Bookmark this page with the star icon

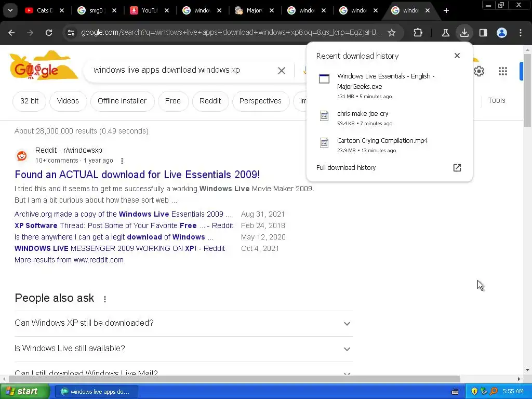point(392,33)
